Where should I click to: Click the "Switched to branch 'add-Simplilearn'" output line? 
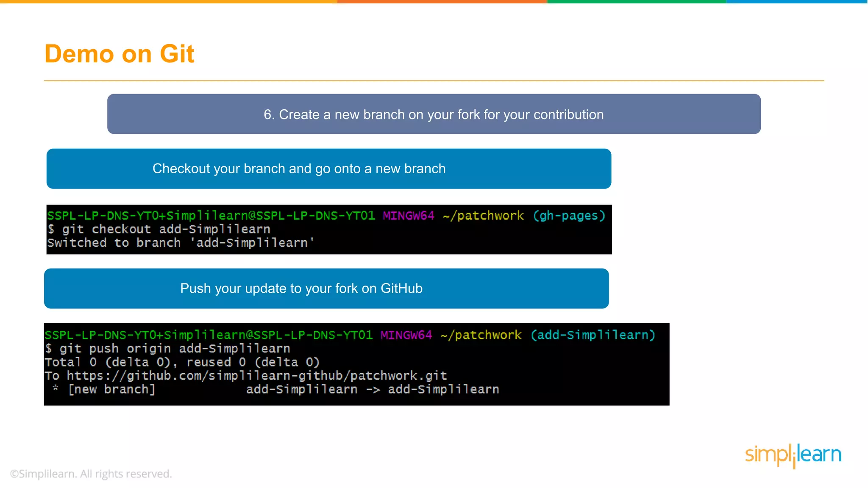click(181, 243)
